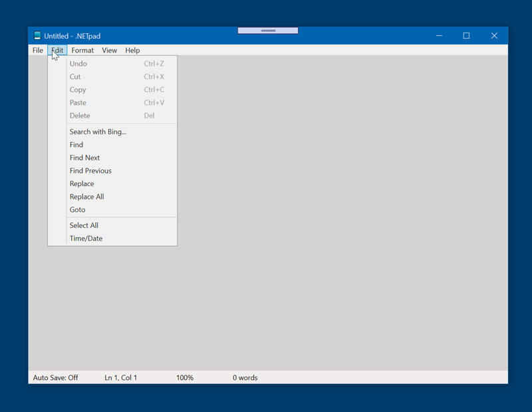Click the .NETpad app icon in title bar
Viewport: 532px width, 412px height.
click(37, 36)
